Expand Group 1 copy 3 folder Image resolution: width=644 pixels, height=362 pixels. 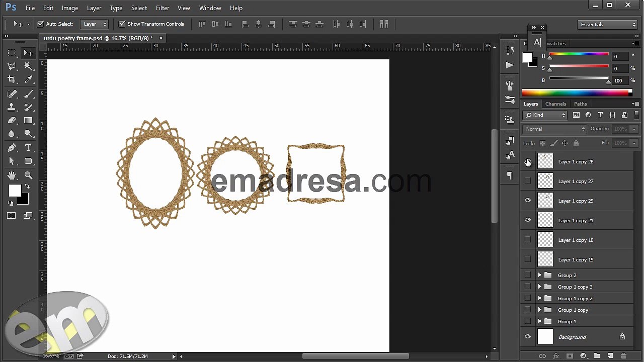(539, 287)
